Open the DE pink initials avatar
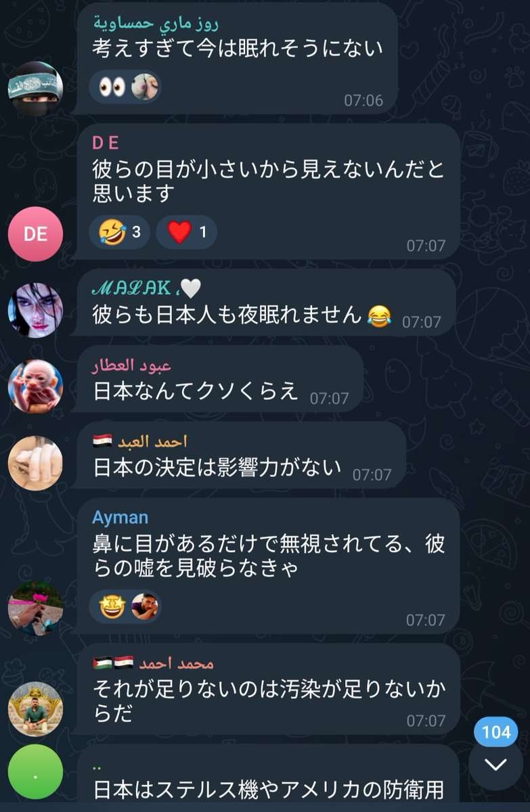This screenshot has height=812, width=530. pos(35,233)
